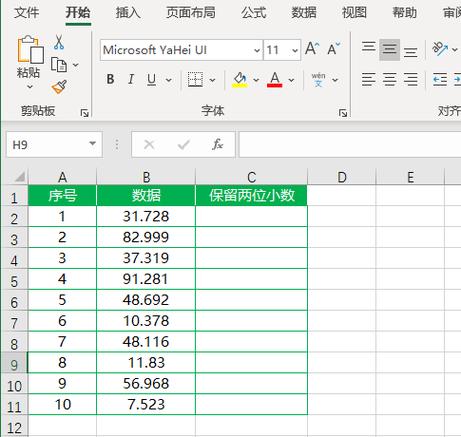The height and width of the screenshot is (437, 461).
Task: Click the text orientation icon
Action: (440, 49)
